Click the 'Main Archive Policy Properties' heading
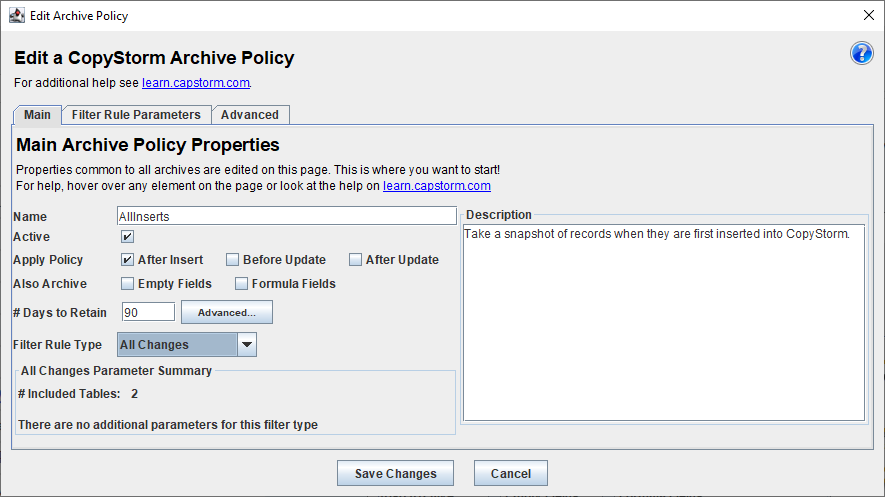Screen dimensions: 885x497 coord(148,145)
